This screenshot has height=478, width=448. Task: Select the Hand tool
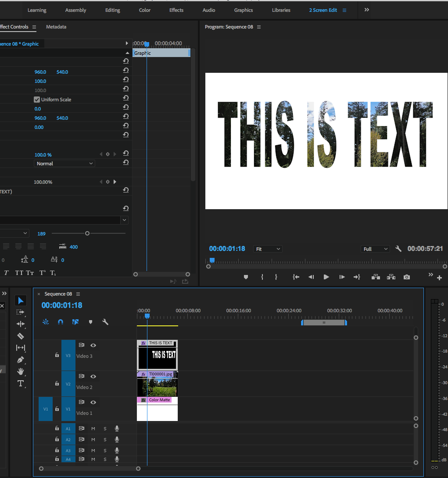pos(21,371)
